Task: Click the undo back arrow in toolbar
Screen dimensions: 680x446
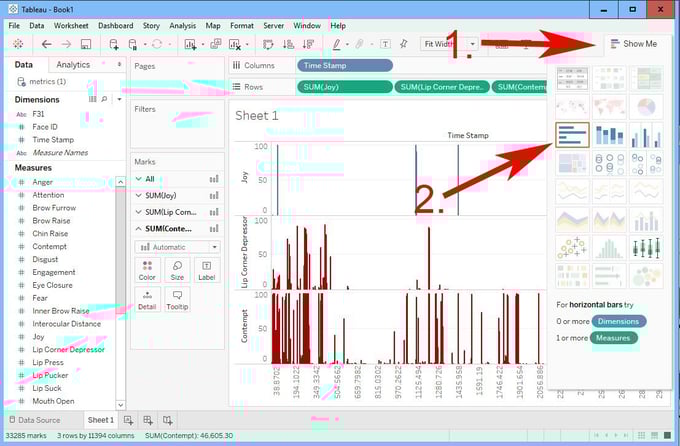Action: (46, 44)
